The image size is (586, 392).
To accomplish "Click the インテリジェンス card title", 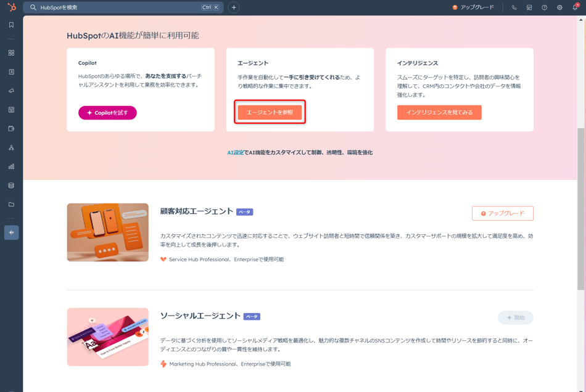I will [418, 63].
